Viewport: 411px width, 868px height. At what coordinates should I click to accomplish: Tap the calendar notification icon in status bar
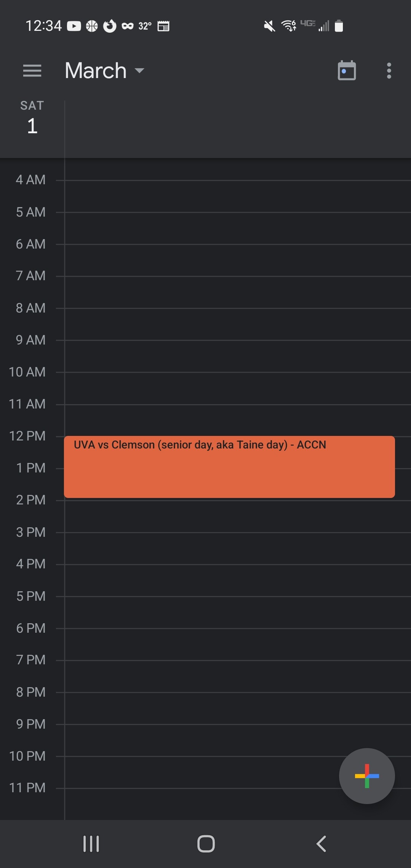pyautogui.click(x=163, y=26)
